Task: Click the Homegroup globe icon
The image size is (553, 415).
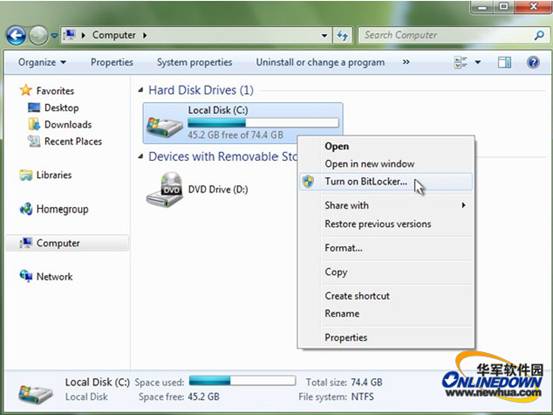Action: [x=26, y=209]
